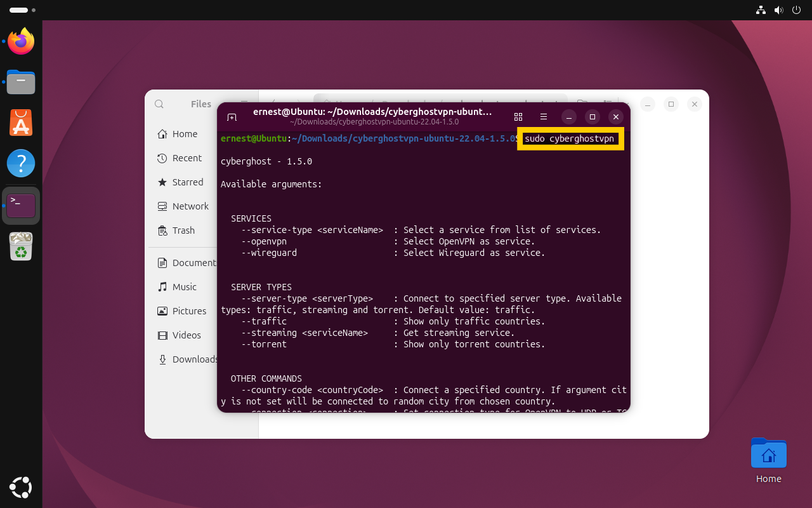Click '--country-code <countryCode>' in terminal
The height and width of the screenshot is (508, 812).
pyautogui.click(x=312, y=390)
